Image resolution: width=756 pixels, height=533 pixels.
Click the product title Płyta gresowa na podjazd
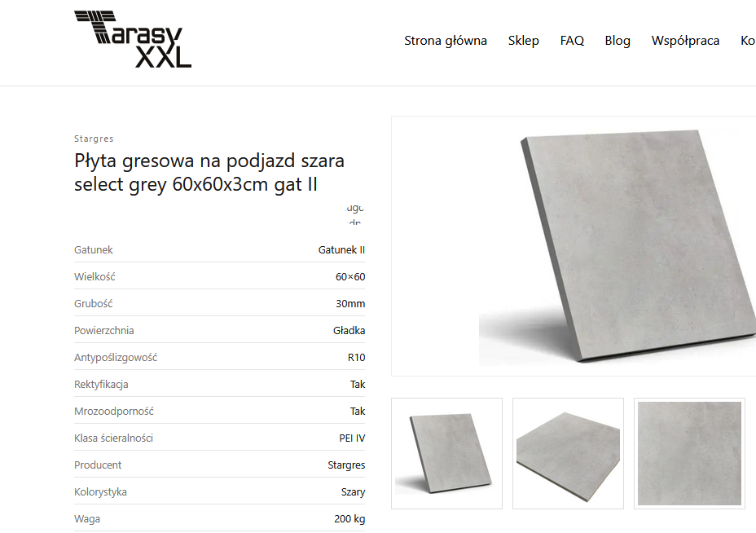tap(209, 172)
